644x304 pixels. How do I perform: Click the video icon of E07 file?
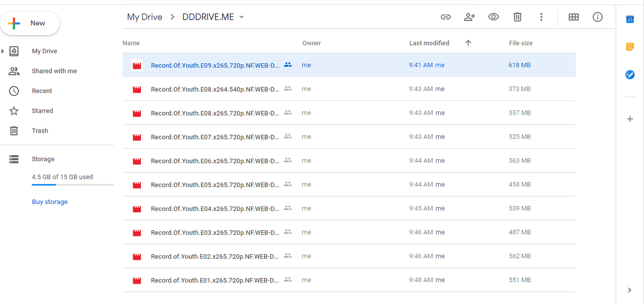(136, 137)
